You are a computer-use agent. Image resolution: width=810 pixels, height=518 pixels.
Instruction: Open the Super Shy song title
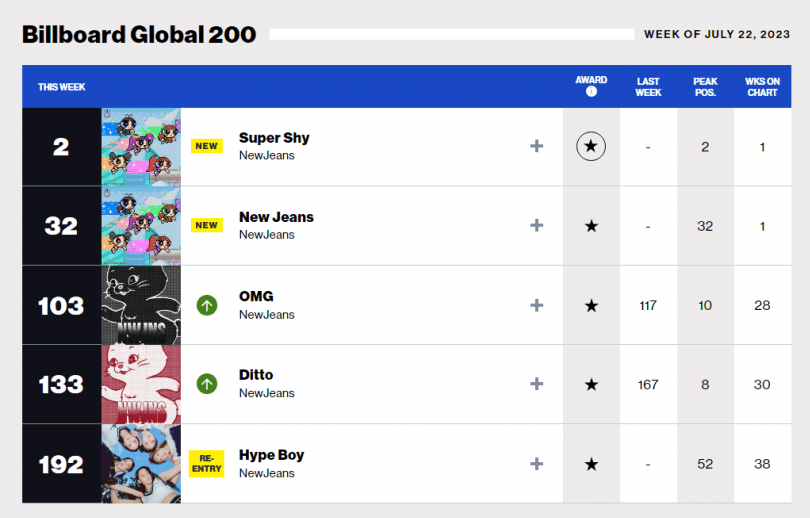pyautogui.click(x=274, y=138)
